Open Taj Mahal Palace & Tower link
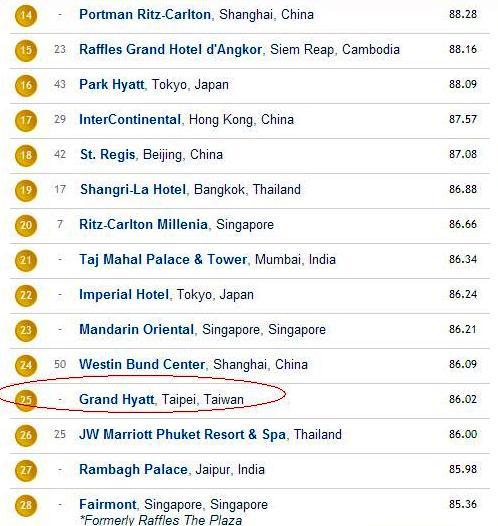This screenshot has height=526, width=498. point(163,260)
